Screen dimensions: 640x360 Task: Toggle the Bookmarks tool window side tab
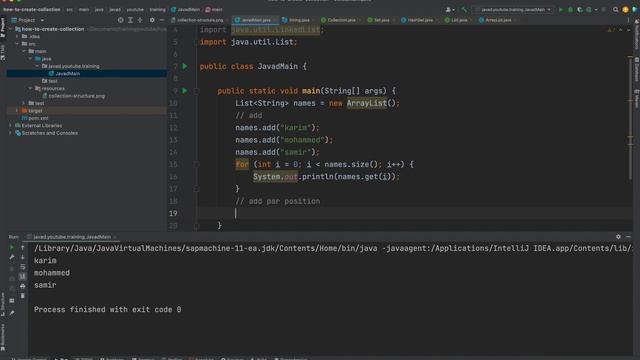coord(3,337)
